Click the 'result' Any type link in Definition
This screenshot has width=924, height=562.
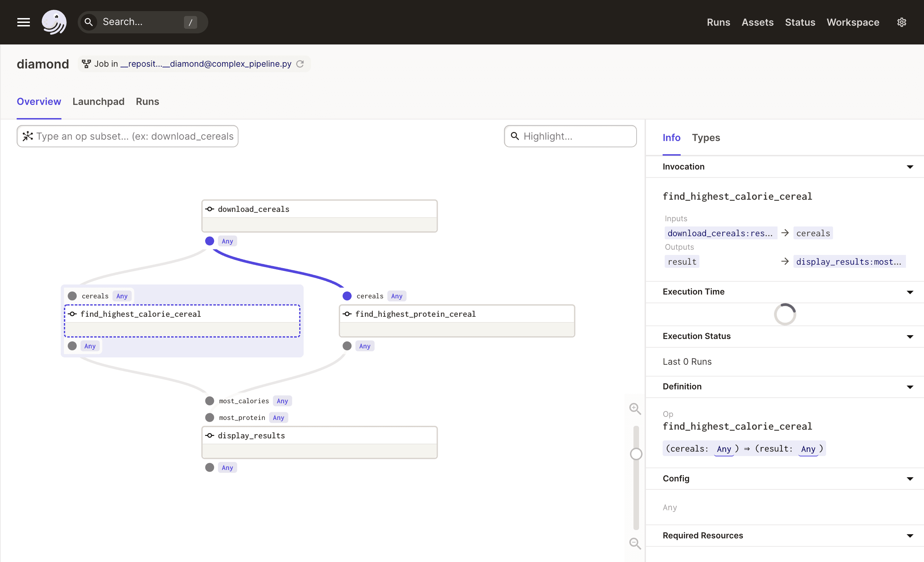coord(808,449)
